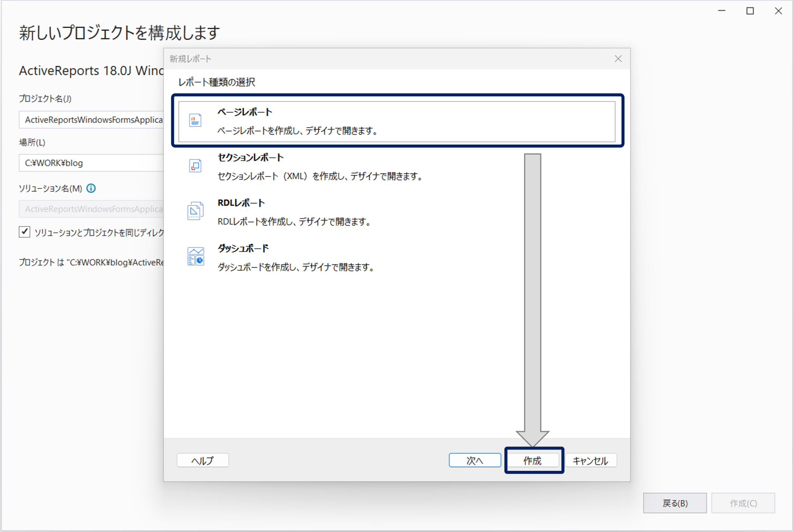Viewport: 793px width, 532px height.
Task: Select the ダッシュボード icon
Action: (195, 256)
